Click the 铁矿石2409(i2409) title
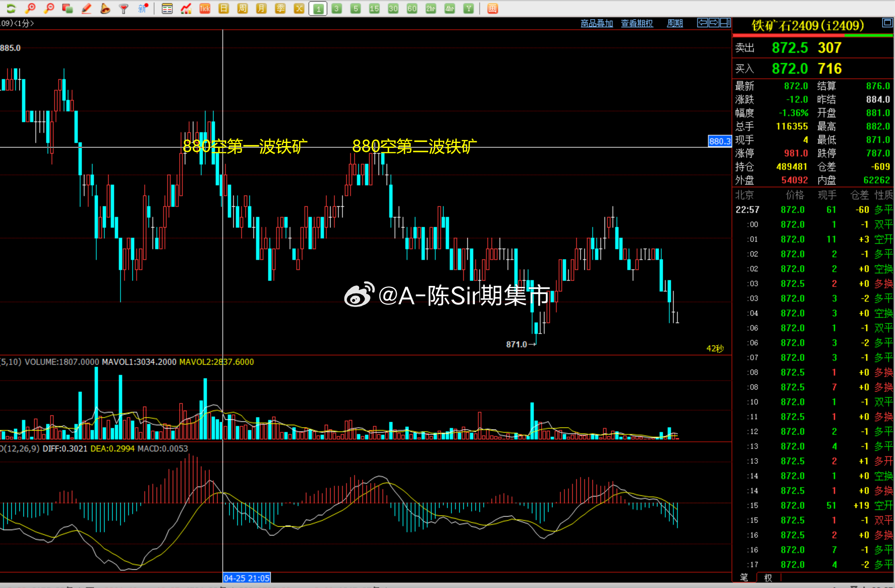 click(808, 26)
